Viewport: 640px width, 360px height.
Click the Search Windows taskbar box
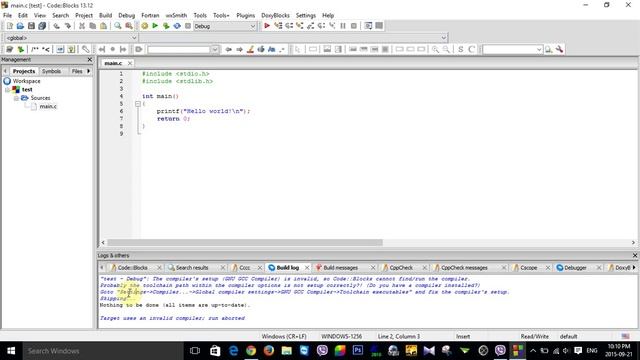102,351
